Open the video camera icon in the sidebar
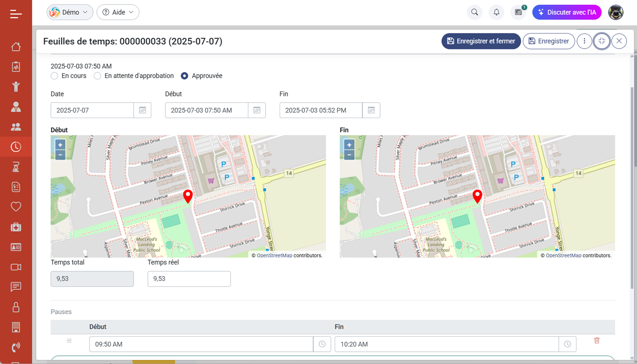Image resolution: width=637 pixels, height=364 pixels. point(16,267)
